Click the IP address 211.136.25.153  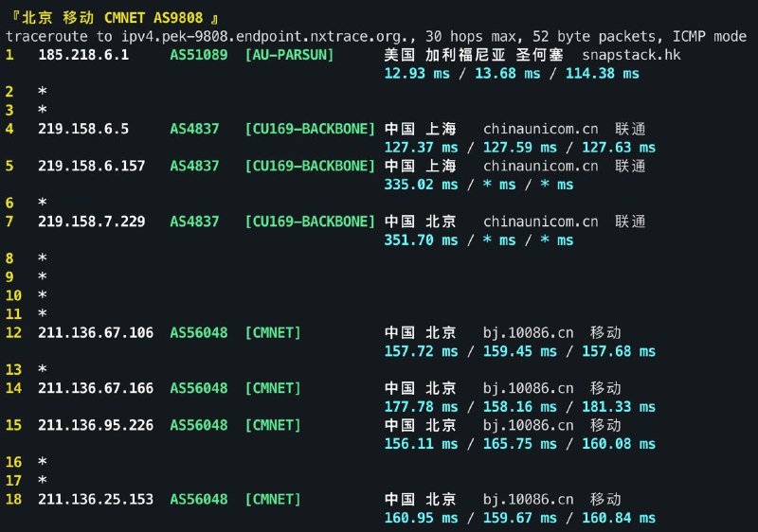[x=96, y=499]
